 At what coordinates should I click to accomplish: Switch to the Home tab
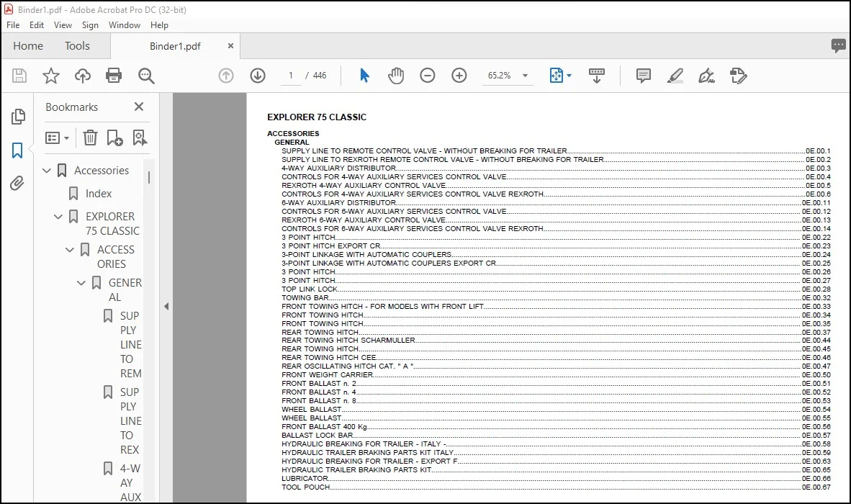pos(28,46)
